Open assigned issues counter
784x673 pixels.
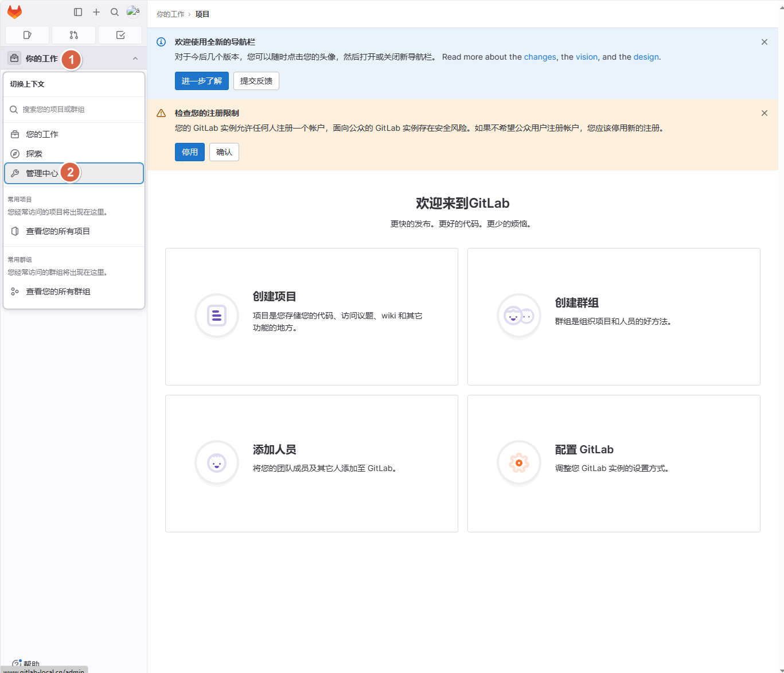click(27, 35)
